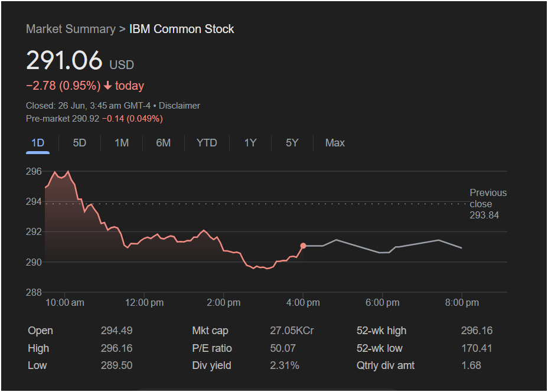
Task: Click the 10:00 am axis label
Action: [64, 302]
